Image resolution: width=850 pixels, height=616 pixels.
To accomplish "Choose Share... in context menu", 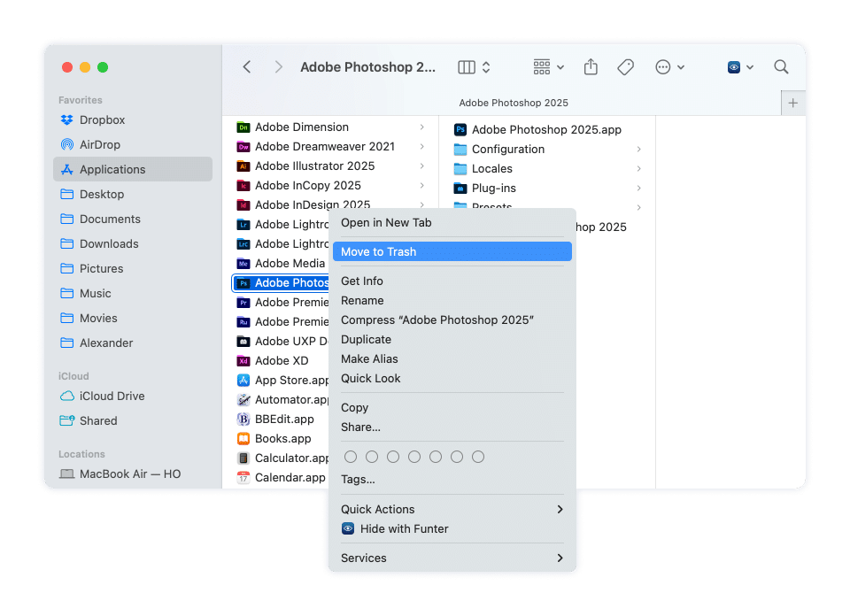I will 452,427.
